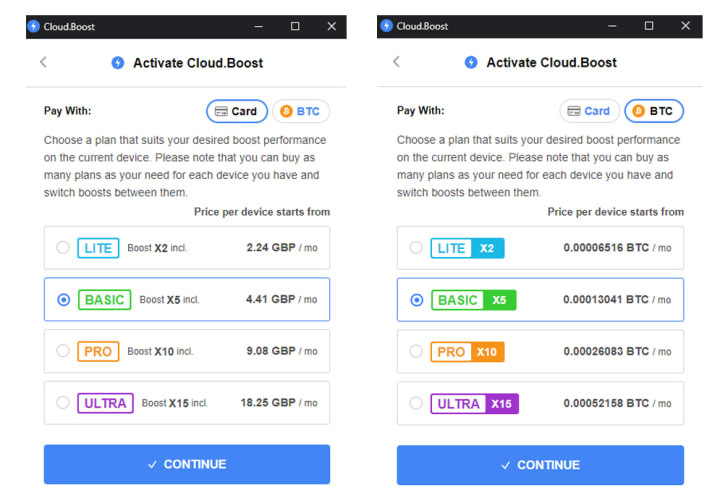This screenshot has height=498, width=720.
Task: Select BTC payment in right window
Action: pyautogui.click(x=654, y=111)
